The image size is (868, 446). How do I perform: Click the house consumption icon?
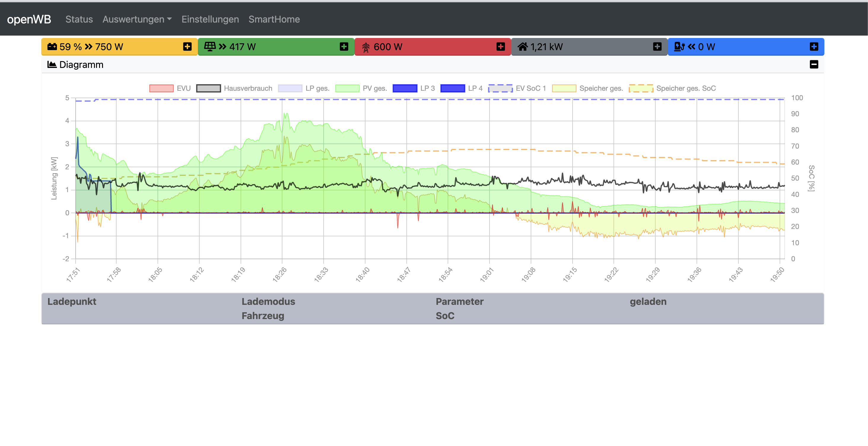point(522,47)
